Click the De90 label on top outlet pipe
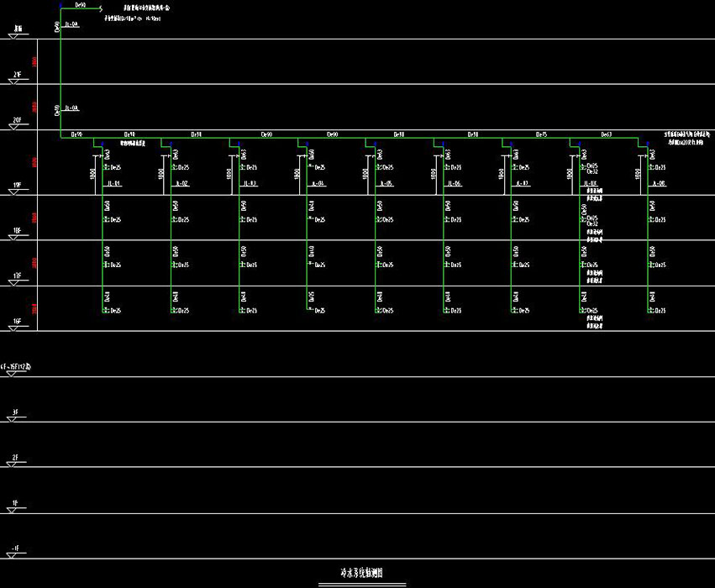The width and height of the screenshot is (715, 588). tap(81, 4)
